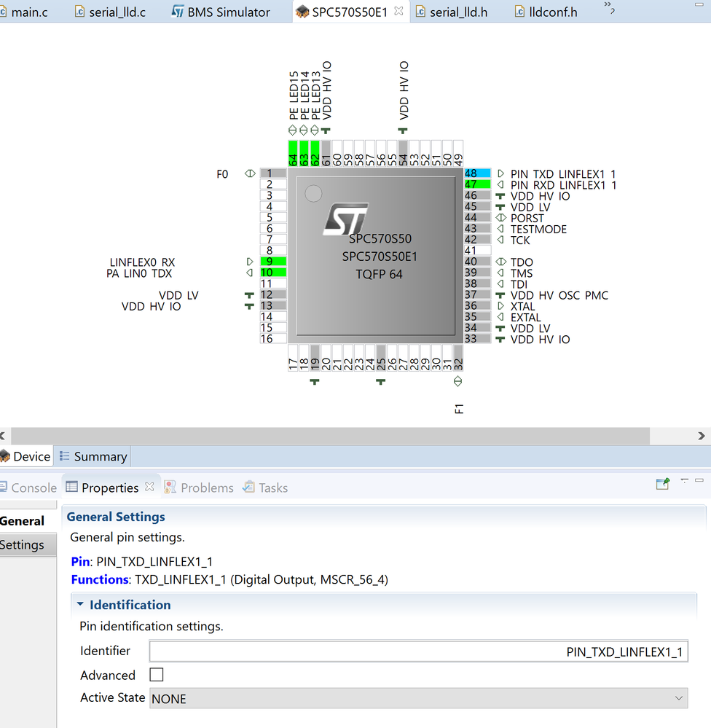Click the power symbol above pin 54
Image resolution: width=711 pixels, height=728 pixels.
click(403, 131)
